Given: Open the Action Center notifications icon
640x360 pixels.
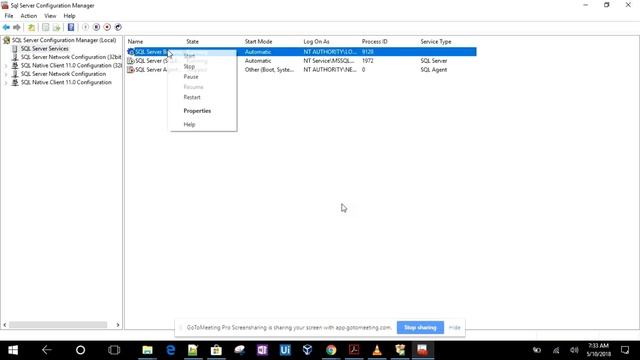Looking at the screenshot, I should (x=625, y=350).
